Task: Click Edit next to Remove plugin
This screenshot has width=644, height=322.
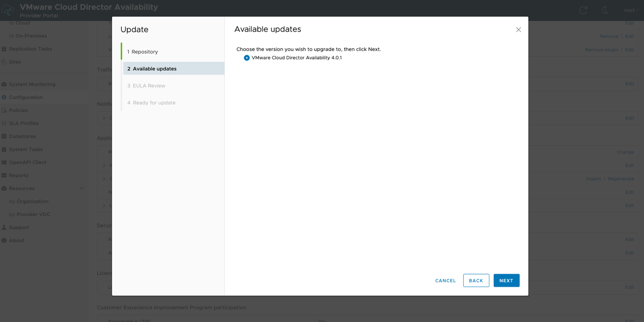Action: [630, 49]
